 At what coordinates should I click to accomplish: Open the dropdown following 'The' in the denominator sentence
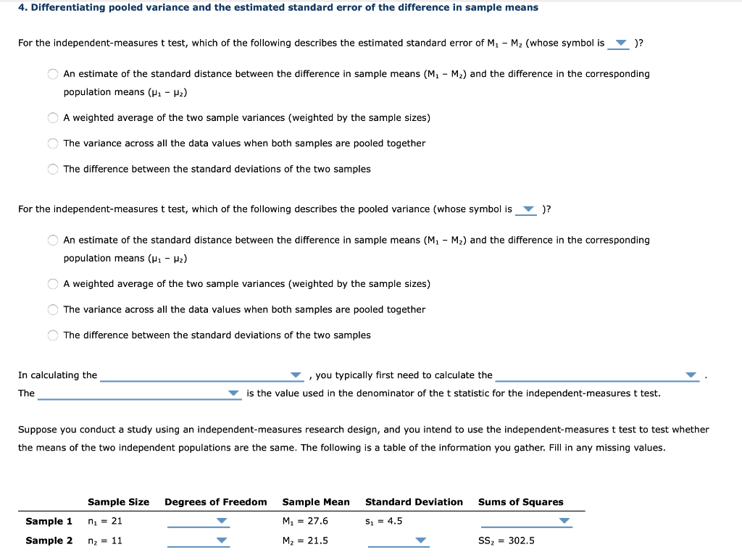pos(233,393)
